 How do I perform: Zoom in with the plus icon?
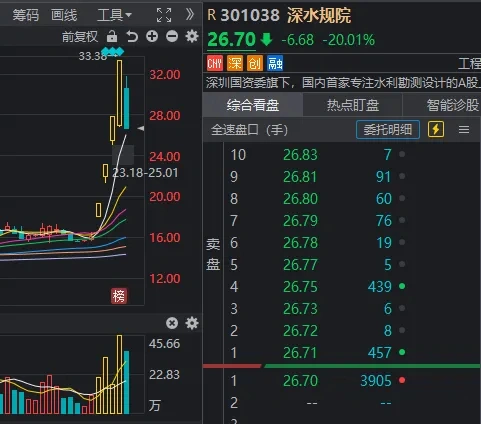[x=152, y=36]
